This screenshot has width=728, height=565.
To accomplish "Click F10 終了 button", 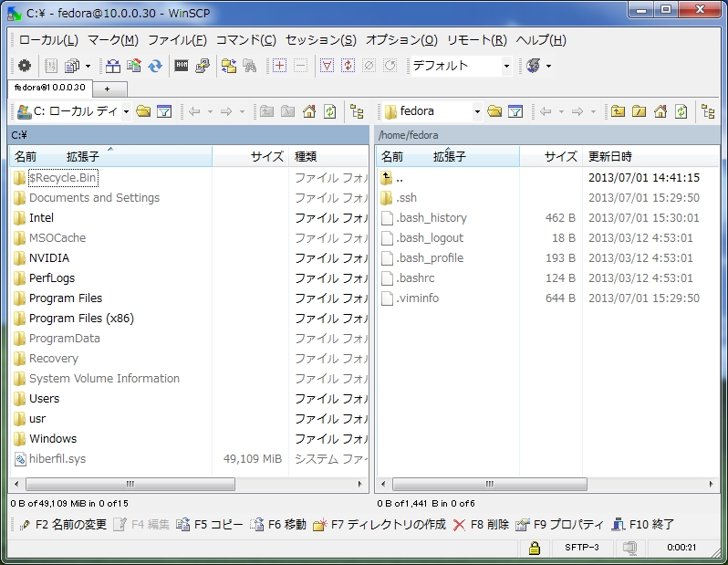I will click(x=642, y=525).
